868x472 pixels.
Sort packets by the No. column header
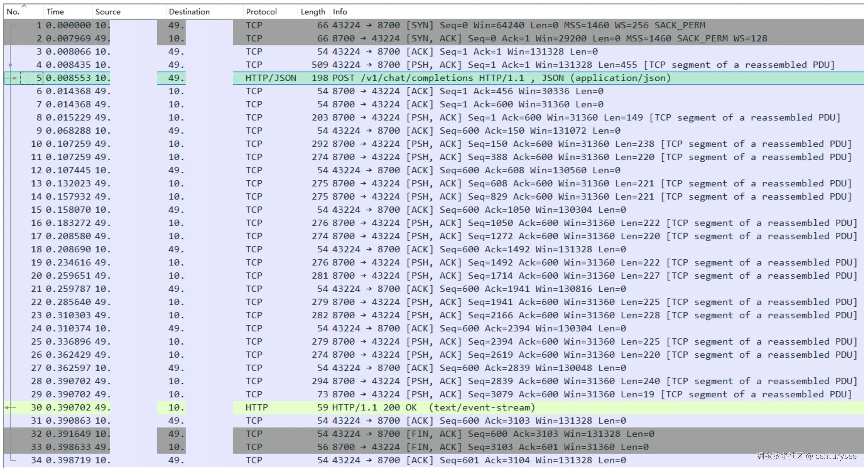(14, 12)
